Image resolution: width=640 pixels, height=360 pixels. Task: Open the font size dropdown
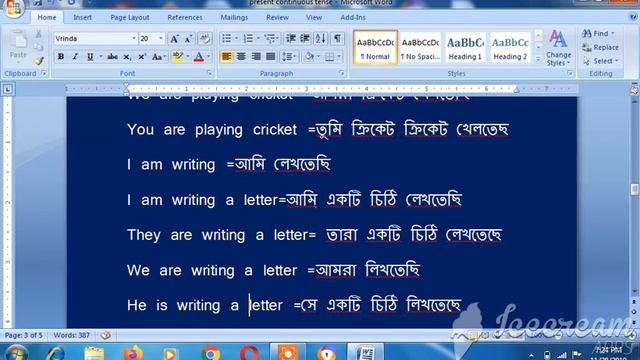161,38
